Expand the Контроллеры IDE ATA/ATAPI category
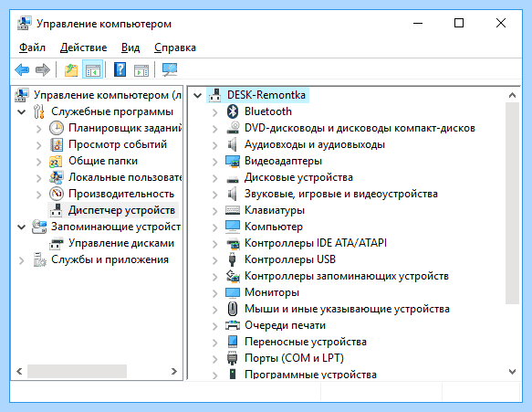Screen dimensions: 532x412 pos(214,244)
